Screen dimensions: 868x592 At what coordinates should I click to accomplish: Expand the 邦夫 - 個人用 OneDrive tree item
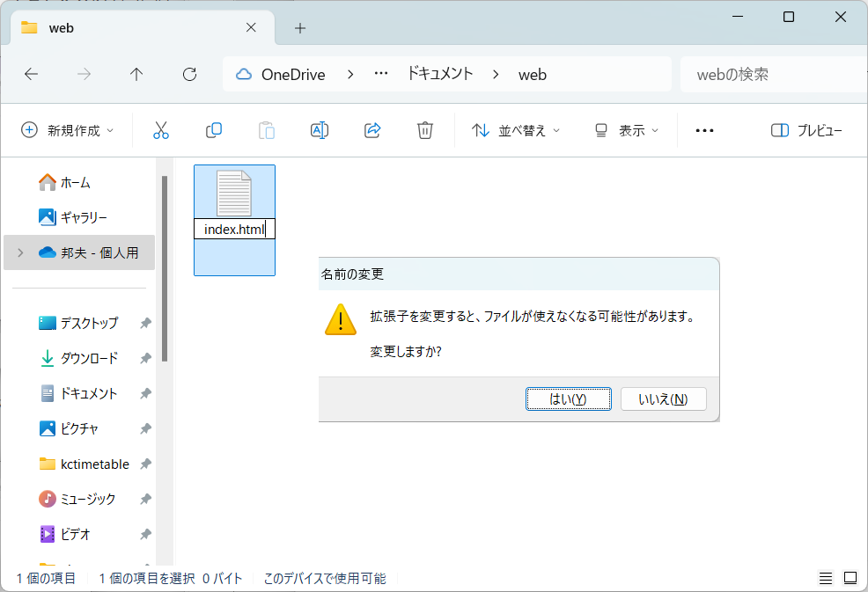[x=19, y=252]
